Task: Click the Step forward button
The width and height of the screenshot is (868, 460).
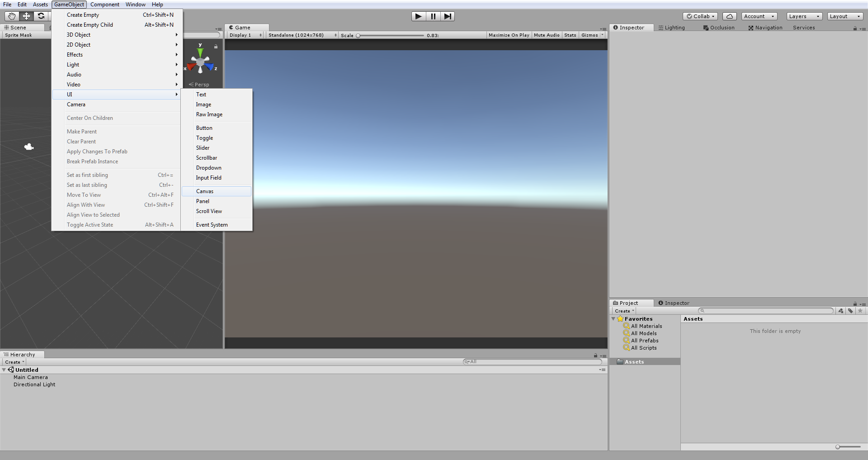Action: (447, 16)
